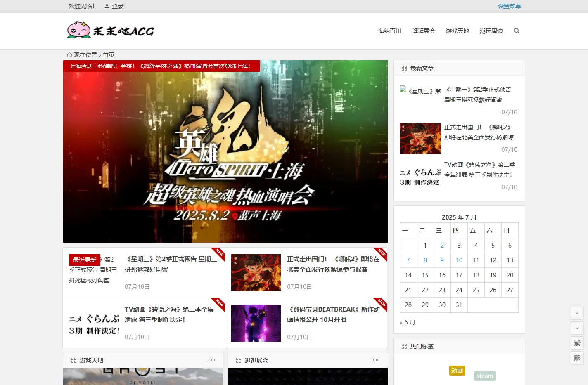Open main list post 《星期三》第2季正式预告

171,264
